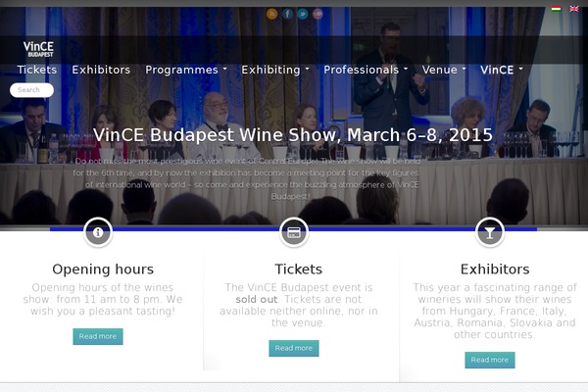Open the Twitter profile icon
The width and height of the screenshot is (588, 392).
[303, 15]
